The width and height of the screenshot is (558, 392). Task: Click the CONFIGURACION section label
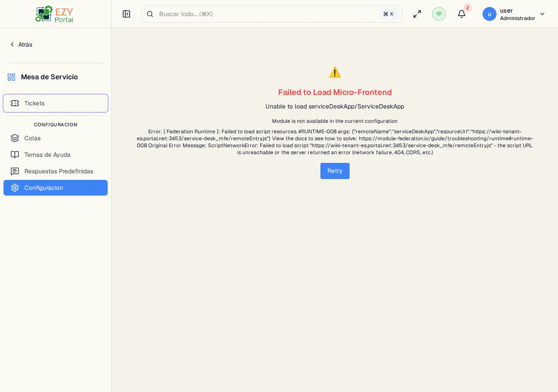pos(56,125)
